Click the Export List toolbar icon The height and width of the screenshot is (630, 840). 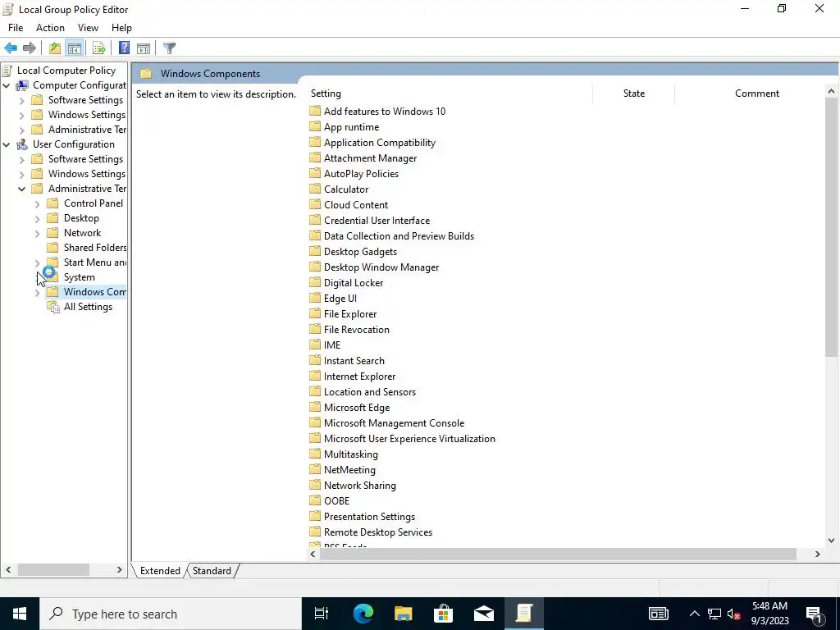pyautogui.click(x=99, y=48)
